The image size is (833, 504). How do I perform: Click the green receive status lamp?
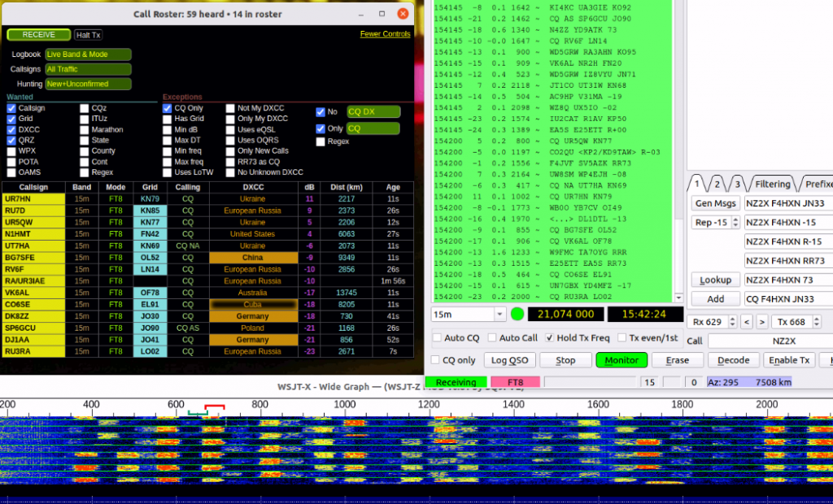point(517,314)
